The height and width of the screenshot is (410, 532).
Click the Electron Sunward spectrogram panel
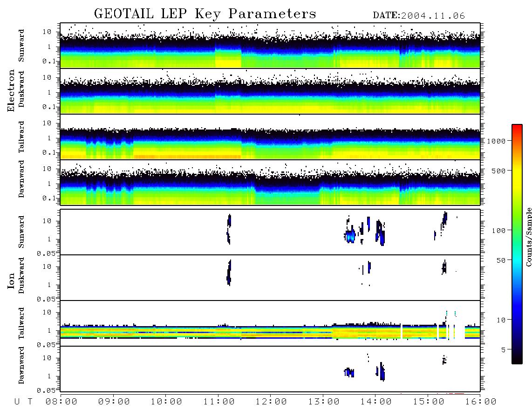click(x=270, y=46)
